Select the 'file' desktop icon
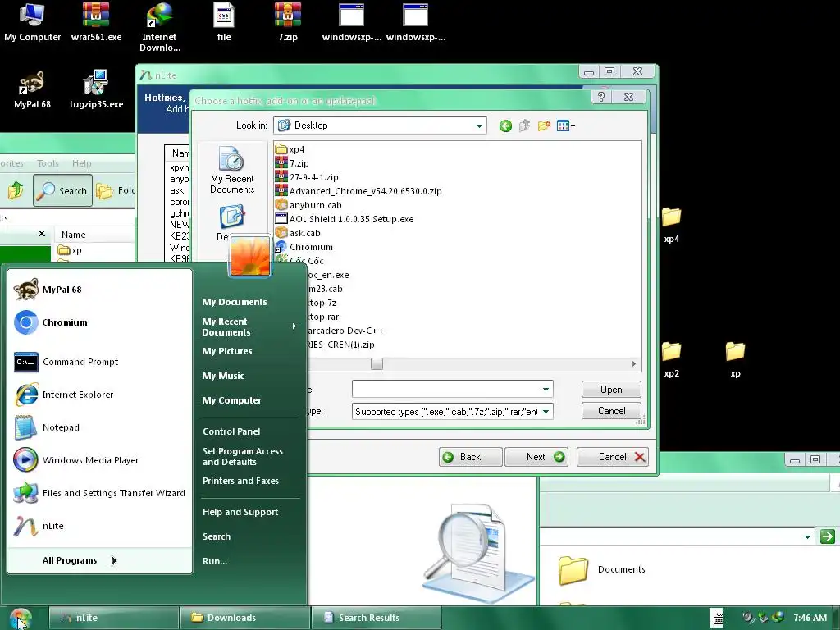840x630 pixels. coord(224,22)
